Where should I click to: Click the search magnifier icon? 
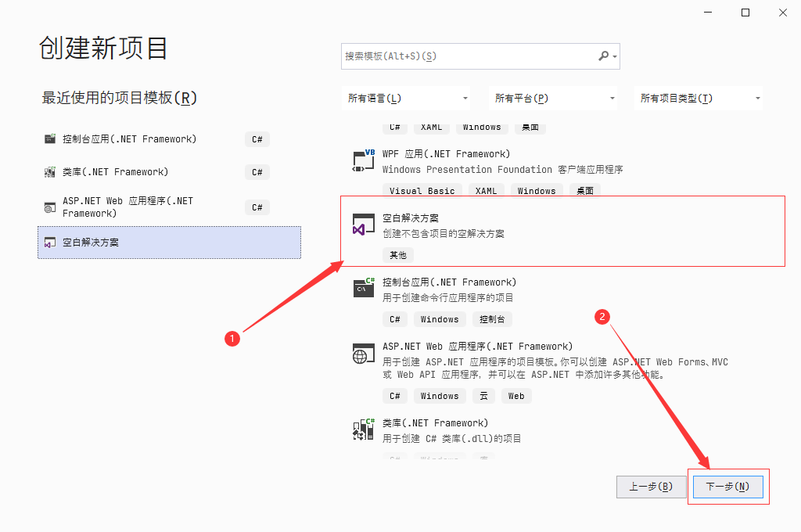pyautogui.click(x=603, y=56)
